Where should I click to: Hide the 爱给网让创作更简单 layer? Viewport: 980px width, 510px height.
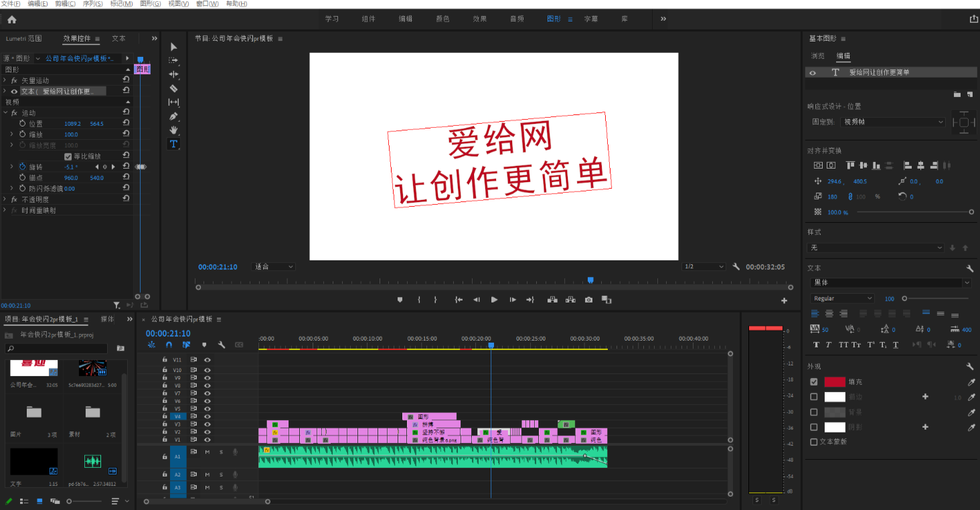pyautogui.click(x=813, y=73)
